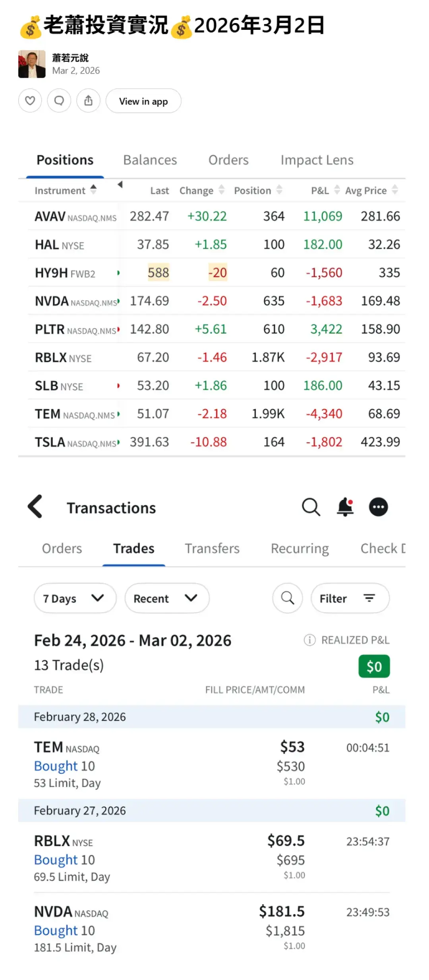Screen dimensions: 429x980
Task: Open the more options ellipsis icon
Action: [378, 507]
